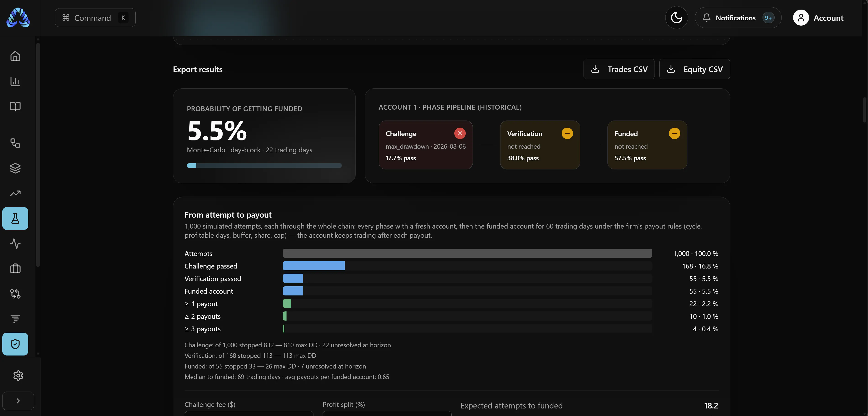Expand the sidebar with the chevron button
This screenshot has height=416, width=868.
[x=18, y=400]
